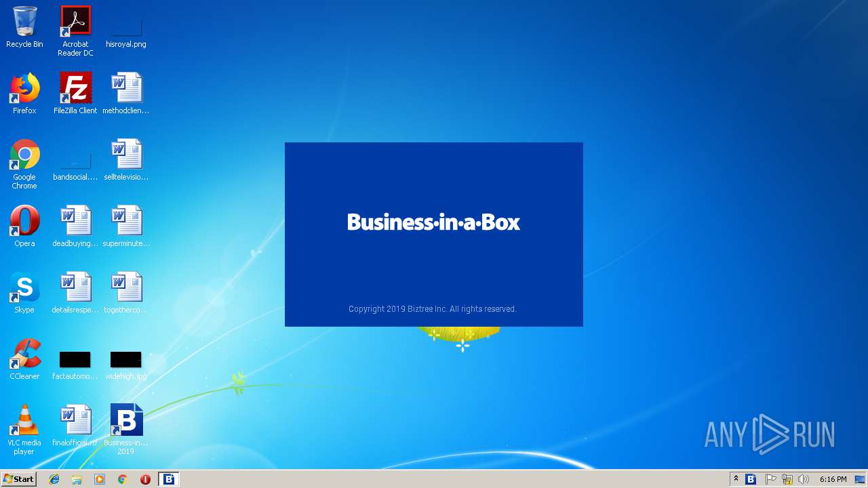The width and height of the screenshot is (868, 488).
Task: Select the detailsrespe... Word document
Action: 75,293
